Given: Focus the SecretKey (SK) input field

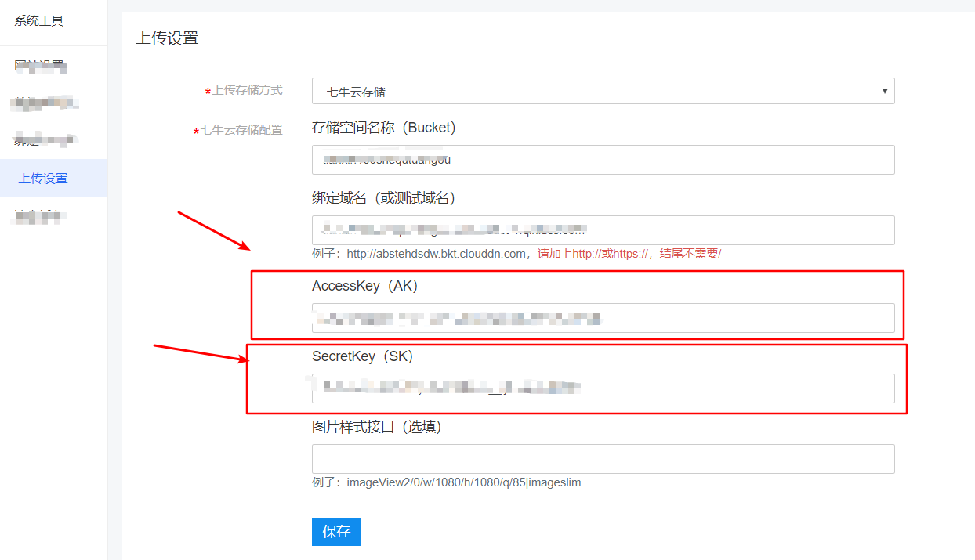Looking at the screenshot, I should pyautogui.click(x=603, y=388).
